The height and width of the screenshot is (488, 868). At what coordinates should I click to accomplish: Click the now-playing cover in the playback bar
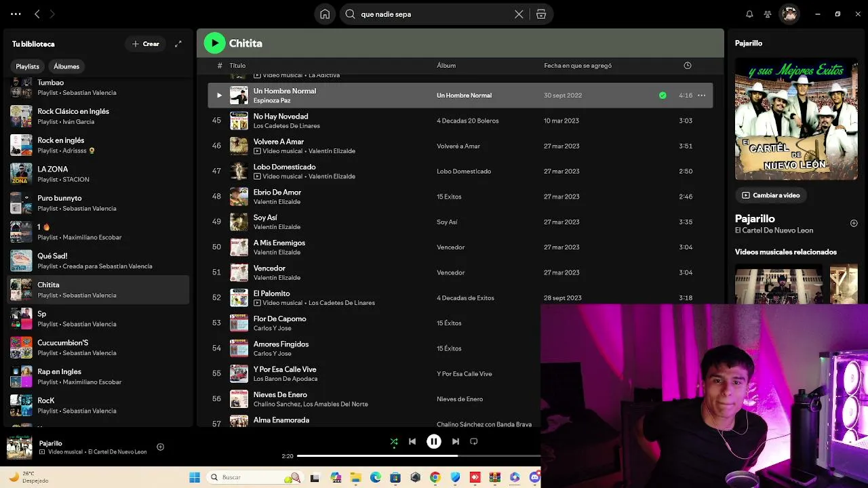20,447
